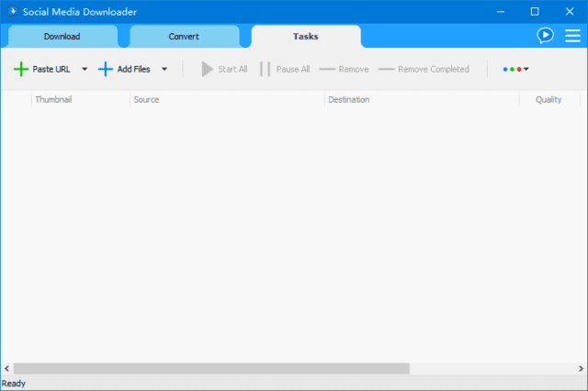Select the Tasks tab
Viewport: 588px width, 391px height.
tap(306, 37)
